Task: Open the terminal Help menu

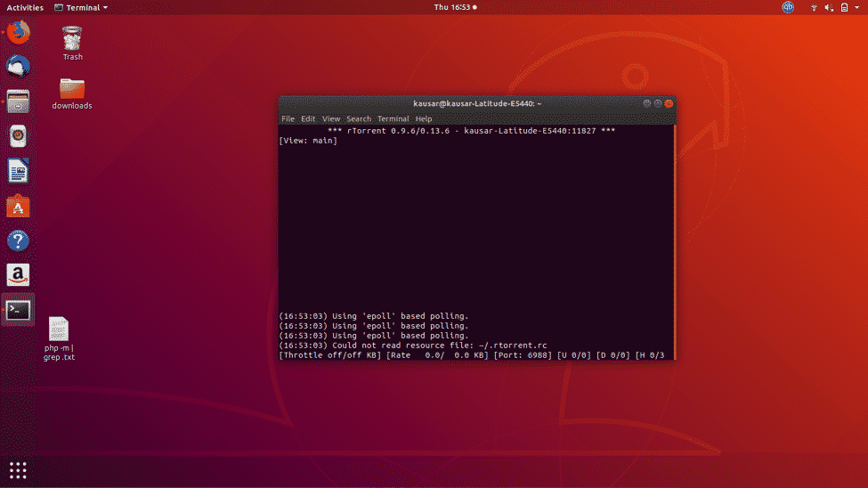Action: 424,118
